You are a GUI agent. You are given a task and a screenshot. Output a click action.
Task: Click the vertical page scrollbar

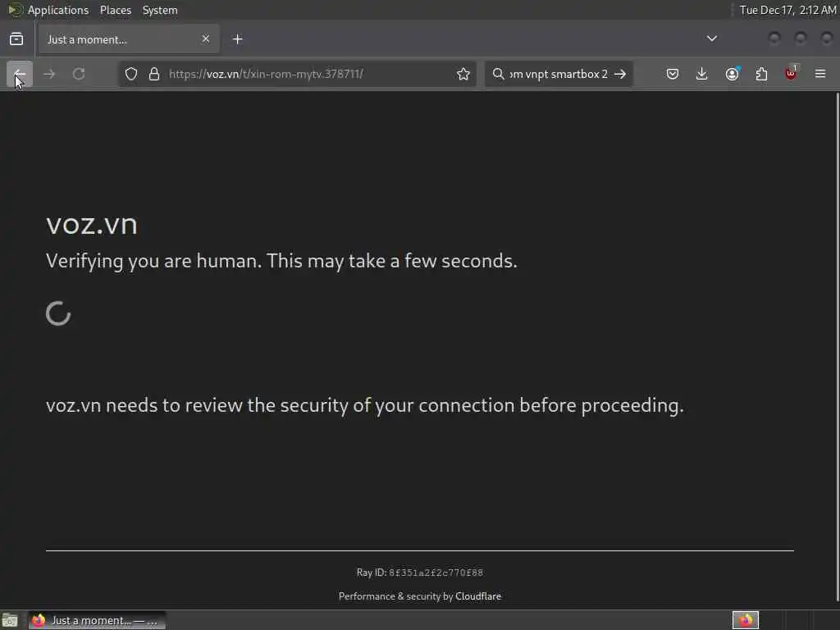(x=837, y=348)
